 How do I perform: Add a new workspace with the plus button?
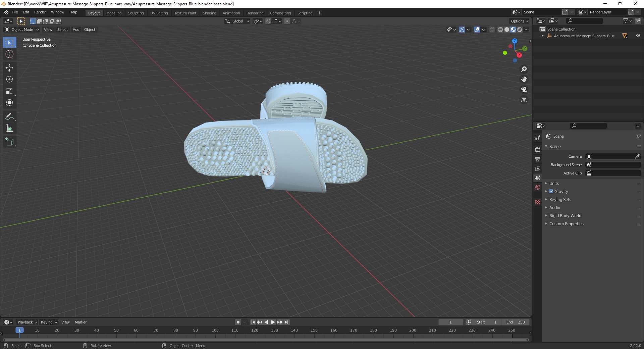(x=319, y=13)
